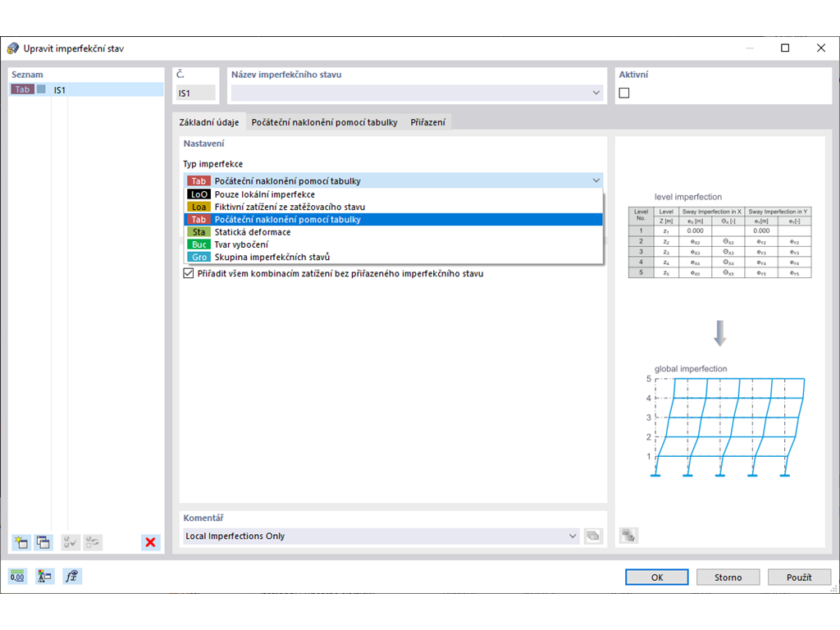The height and width of the screenshot is (630, 840).
Task: Open the Název imperfekčního stavu dropdown
Action: (x=596, y=93)
